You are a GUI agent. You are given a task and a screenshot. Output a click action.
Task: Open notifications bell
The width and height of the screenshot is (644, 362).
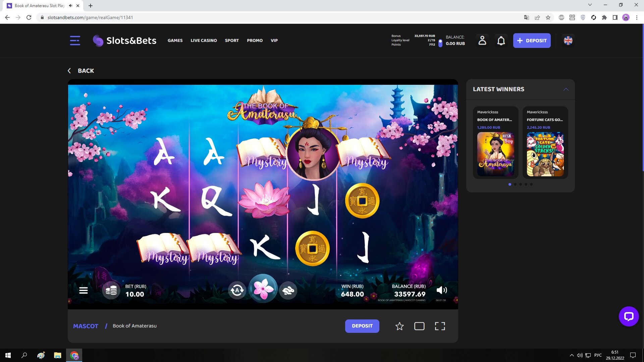[501, 41]
